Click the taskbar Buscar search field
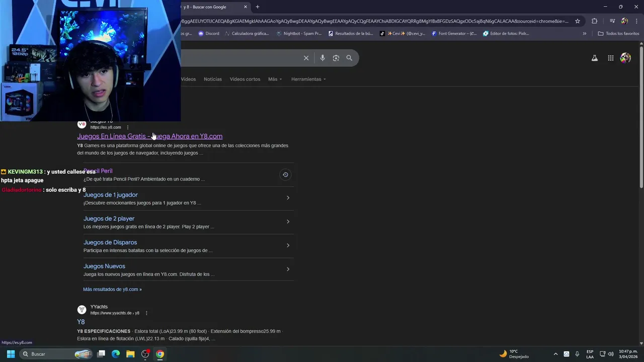This screenshot has height=362, width=644. [57, 354]
